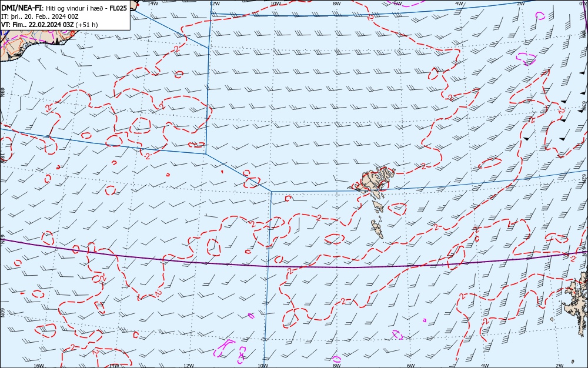The image size is (588, 368).
Task: Select the 'FL025' flight level label
Action: pos(119,8)
